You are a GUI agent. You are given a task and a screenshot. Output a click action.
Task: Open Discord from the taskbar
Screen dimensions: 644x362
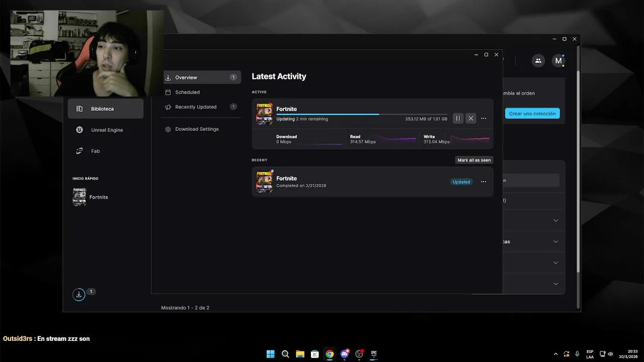[x=345, y=354]
